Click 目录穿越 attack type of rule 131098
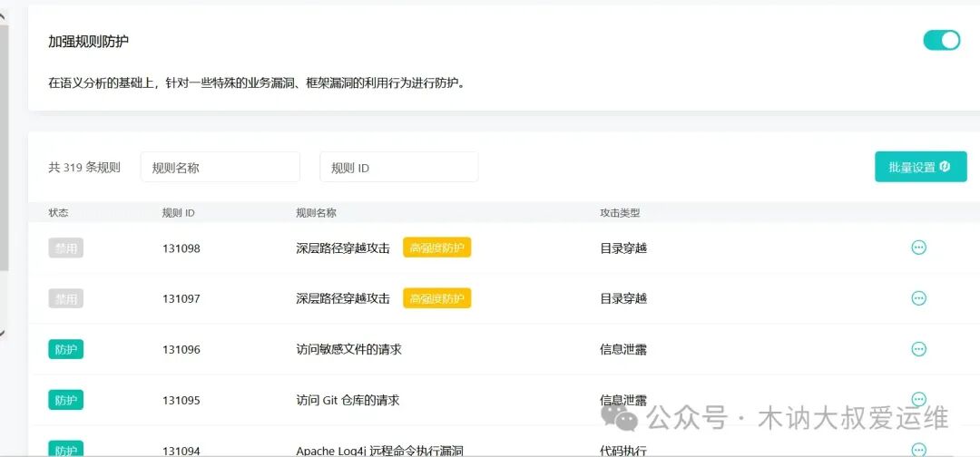This screenshot has height=457, width=980. click(x=623, y=248)
